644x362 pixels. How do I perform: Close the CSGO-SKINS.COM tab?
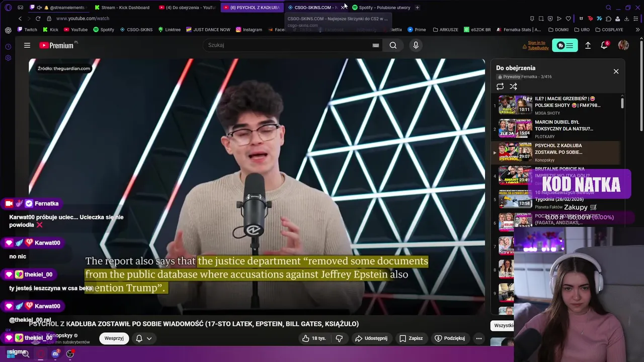click(343, 8)
